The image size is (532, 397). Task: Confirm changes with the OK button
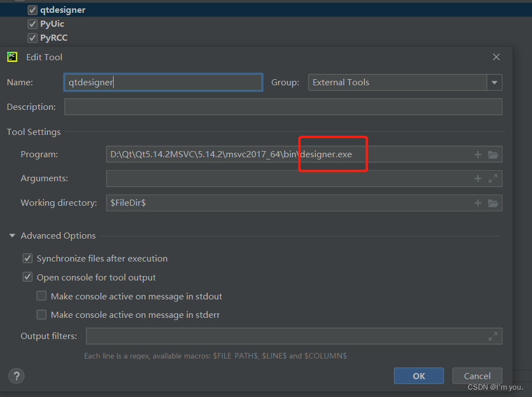click(x=418, y=376)
